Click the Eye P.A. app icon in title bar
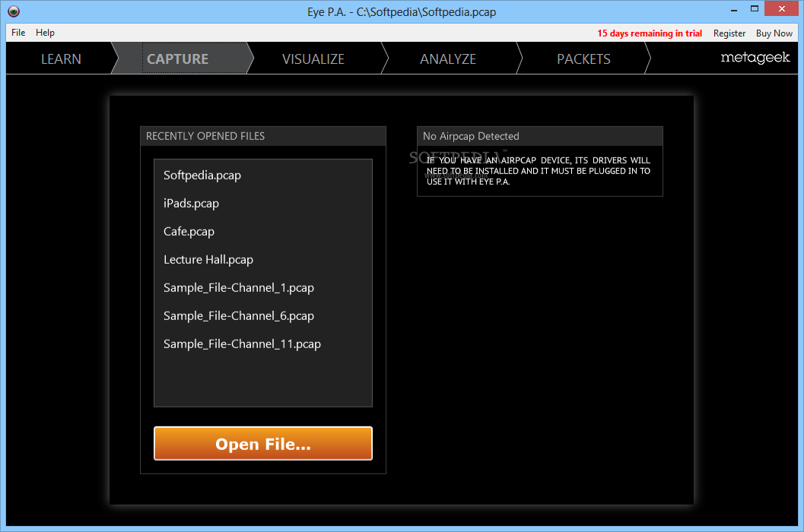 click(x=14, y=11)
